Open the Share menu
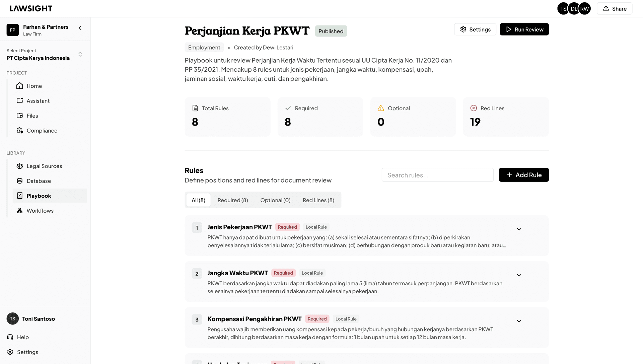 coord(614,8)
